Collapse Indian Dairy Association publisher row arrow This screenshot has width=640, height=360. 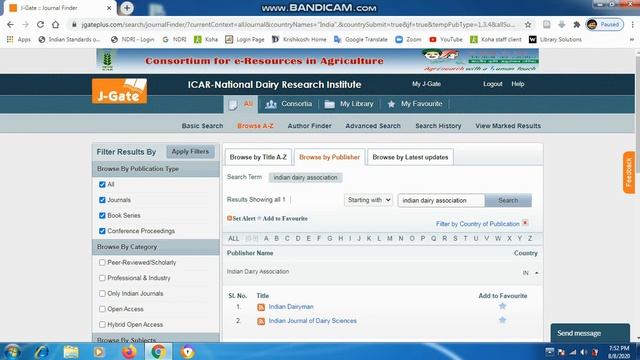pos(536,273)
